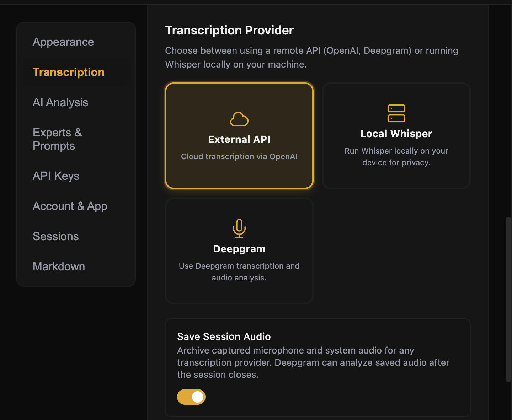Click the server icon in Local Whisper card
Viewport: 512px width, 420px height.
click(x=396, y=113)
